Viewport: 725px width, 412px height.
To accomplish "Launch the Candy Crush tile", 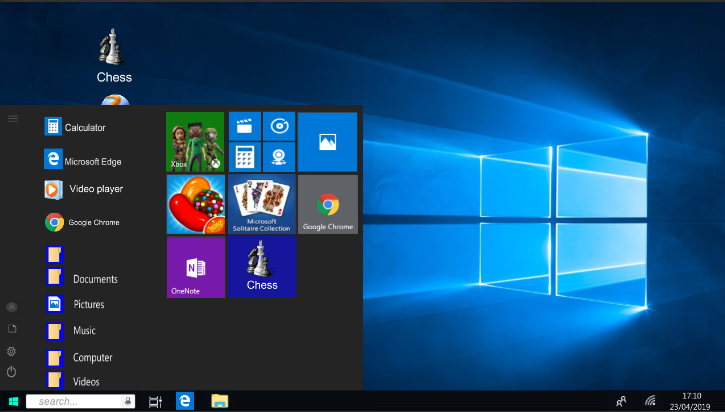I will click(x=195, y=204).
